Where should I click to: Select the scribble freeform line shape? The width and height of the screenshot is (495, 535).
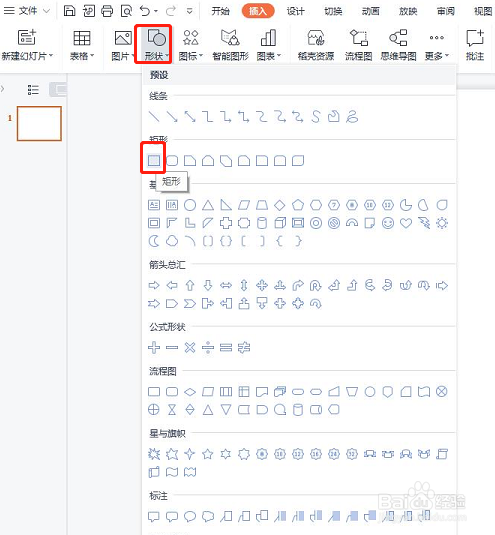pyautogui.click(x=352, y=116)
